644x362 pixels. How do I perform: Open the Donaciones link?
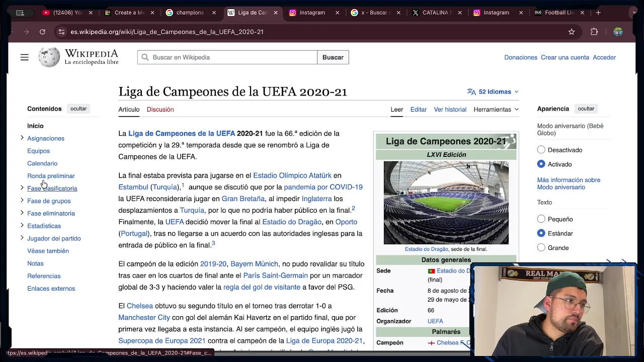[521, 57]
